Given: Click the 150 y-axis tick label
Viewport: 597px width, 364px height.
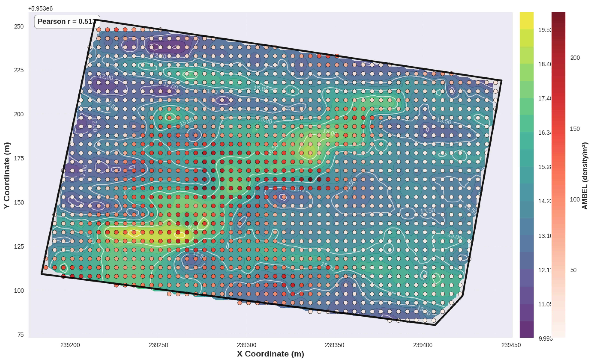Looking at the screenshot, I should 19,202.
